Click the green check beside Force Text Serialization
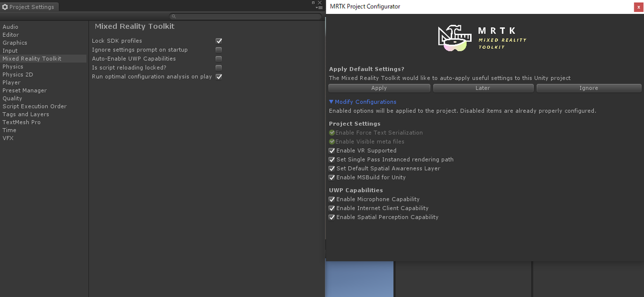The height and width of the screenshot is (297, 644). pyautogui.click(x=332, y=133)
